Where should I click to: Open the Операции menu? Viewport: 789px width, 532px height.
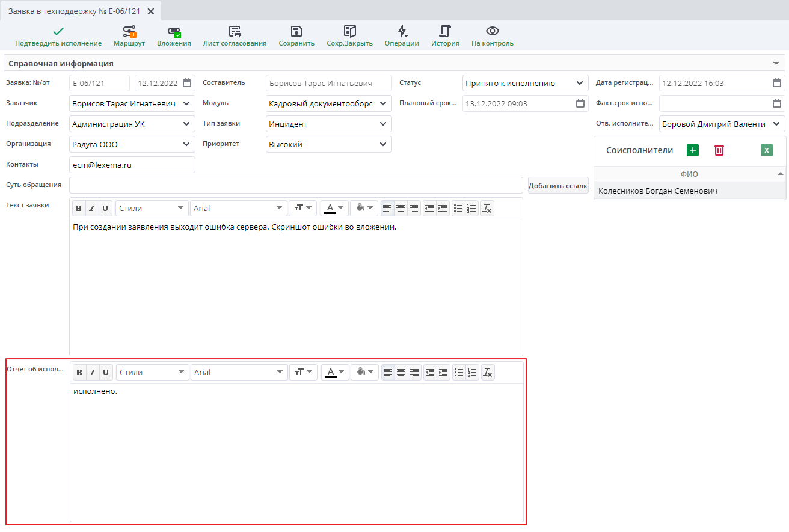[402, 31]
